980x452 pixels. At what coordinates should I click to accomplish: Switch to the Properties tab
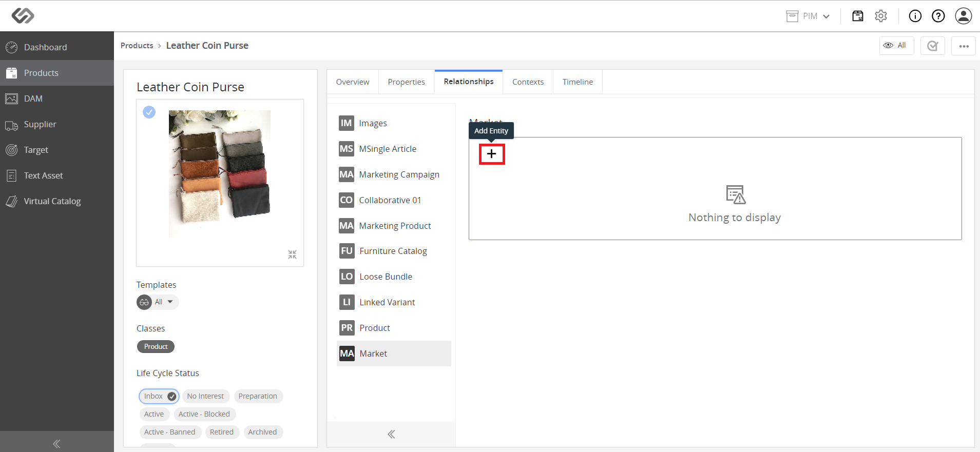[407, 82]
